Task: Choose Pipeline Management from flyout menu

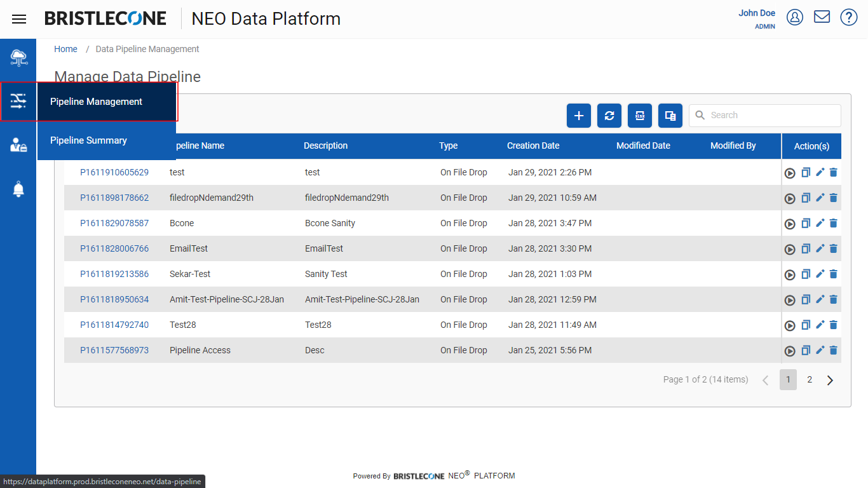Action: pos(106,102)
